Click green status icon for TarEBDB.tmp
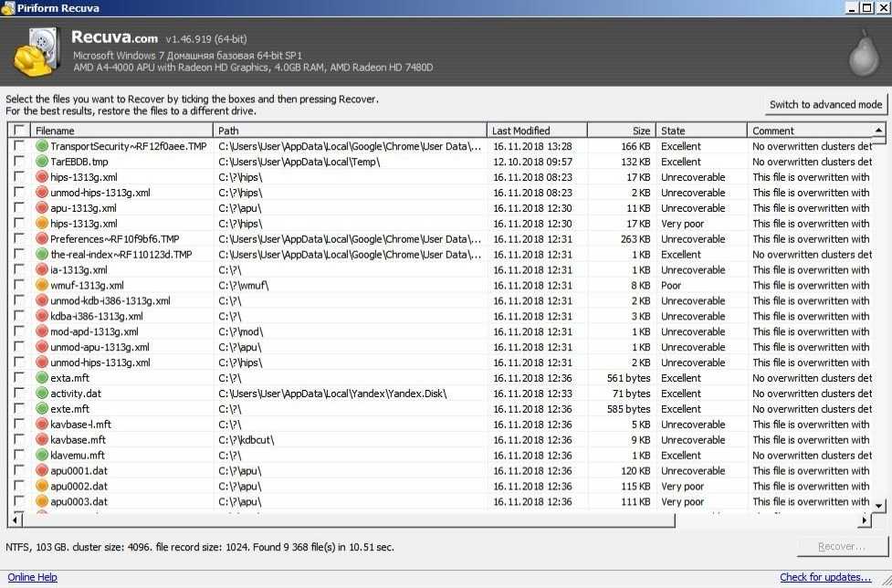 [x=41, y=162]
